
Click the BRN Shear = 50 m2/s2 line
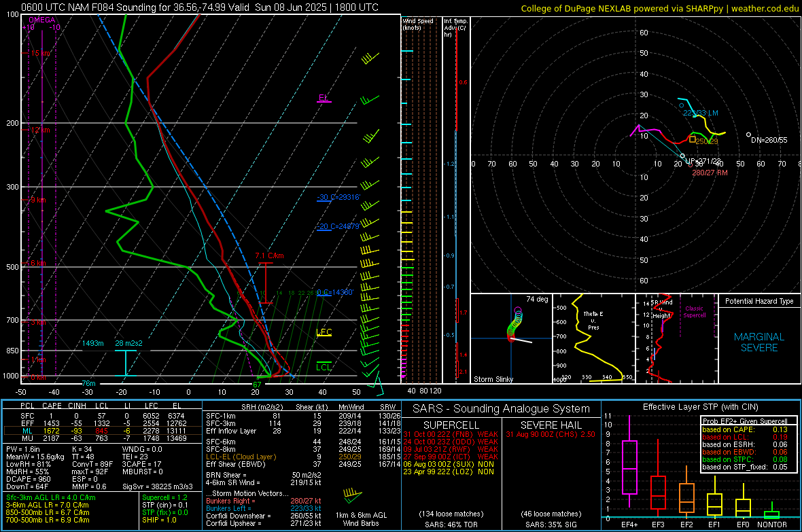tap(264, 475)
